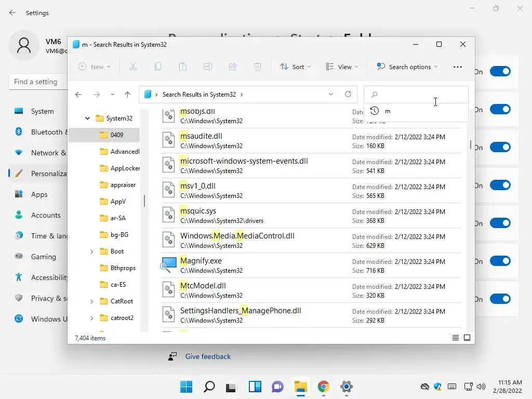Choose recent search suggestion m
The height and width of the screenshot is (399, 532).
tap(416, 111)
